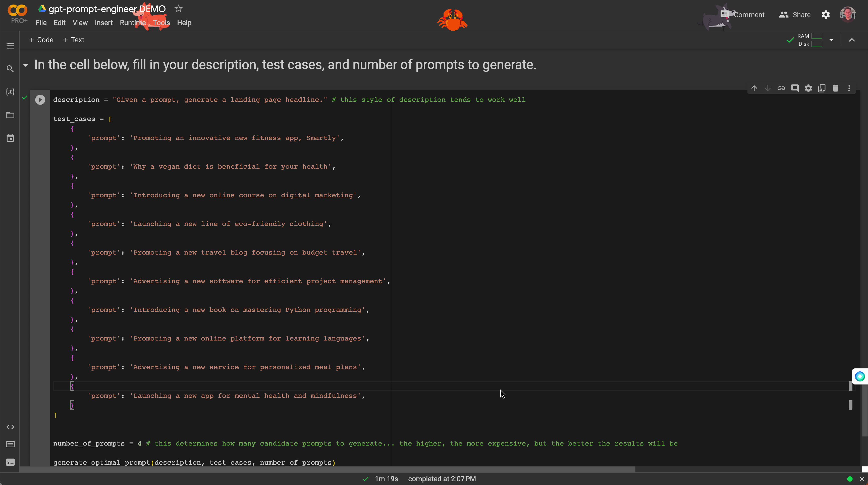This screenshot has width=868, height=485.
Task: Open the notebook search panel
Action: click(10, 69)
